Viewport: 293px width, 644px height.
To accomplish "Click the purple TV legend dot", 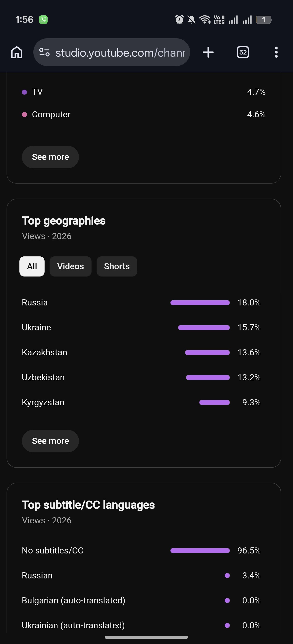I will [x=24, y=92].
